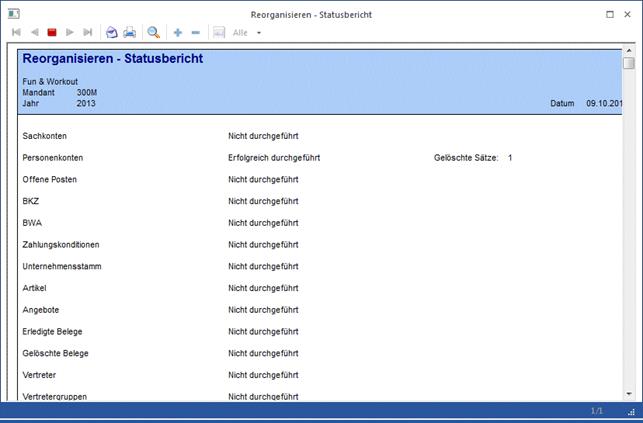Send the report by email
Viewport: 643px width, 423px height.
pyautogui.click(x=112, y=33)
